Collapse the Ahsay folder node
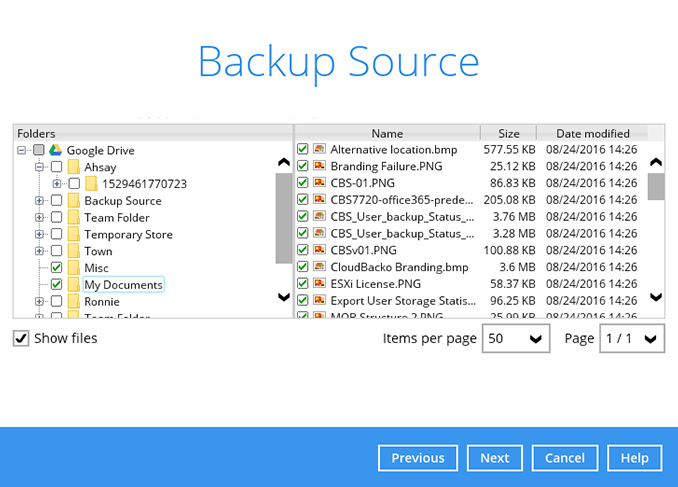 point(39,167)
